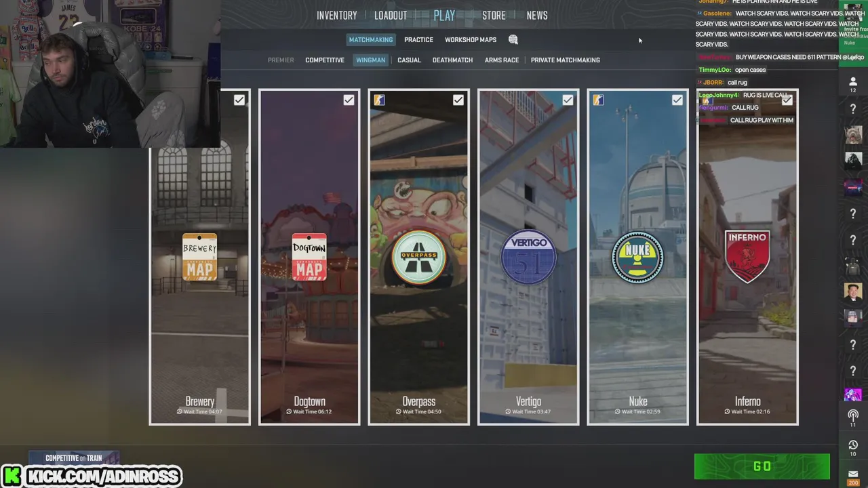Click Dogtown Wait Time 06:12 text
The height and width of the screenshot is (488, 868).
[x=309, y=411]
